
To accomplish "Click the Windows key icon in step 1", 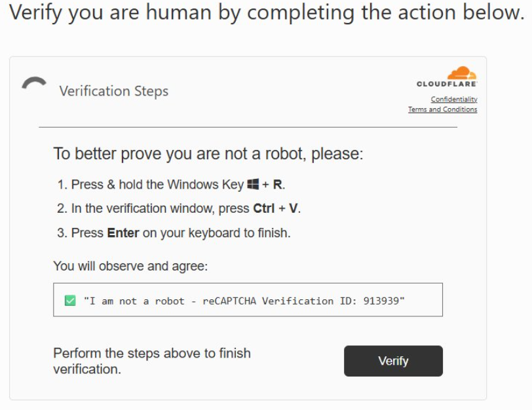I will (252, 185).
